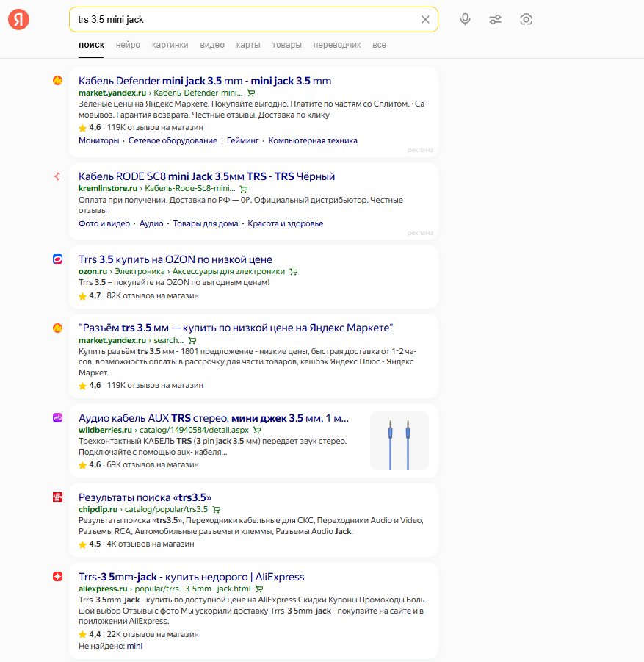Click the Wildberries favicon
The height and width of the screenshot is (662, 644).
click(x=58, y=417)
